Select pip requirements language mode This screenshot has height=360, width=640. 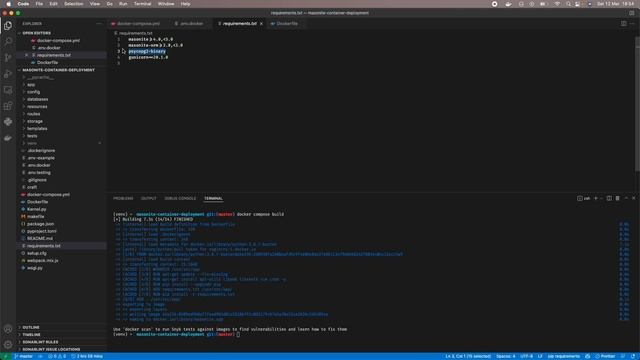564,356
